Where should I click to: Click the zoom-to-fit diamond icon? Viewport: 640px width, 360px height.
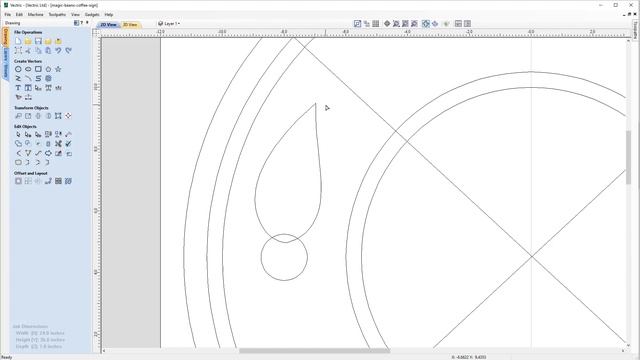387,24
